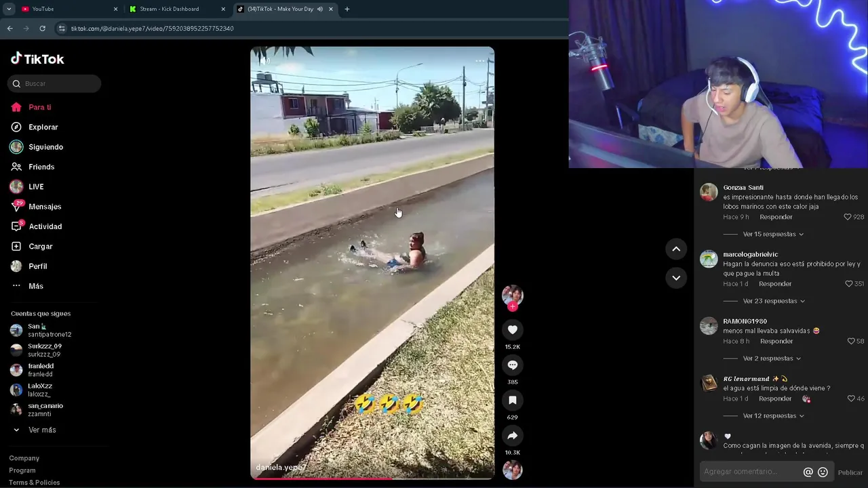Image resolution: width=868 pixels, height=488 pixels.
Task: Click the Agregar comentario field
Action: point(750,472)
